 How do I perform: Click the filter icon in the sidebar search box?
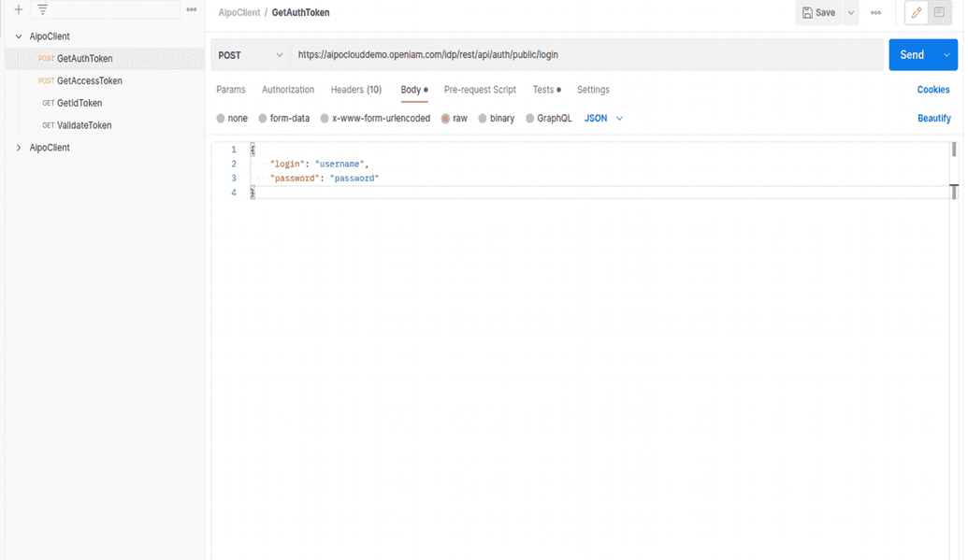point(43,9)
